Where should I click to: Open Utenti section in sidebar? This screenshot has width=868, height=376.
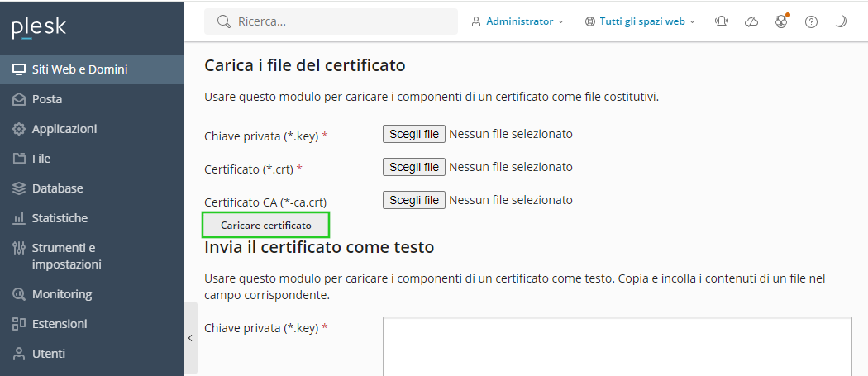click(x=92, y=354)
